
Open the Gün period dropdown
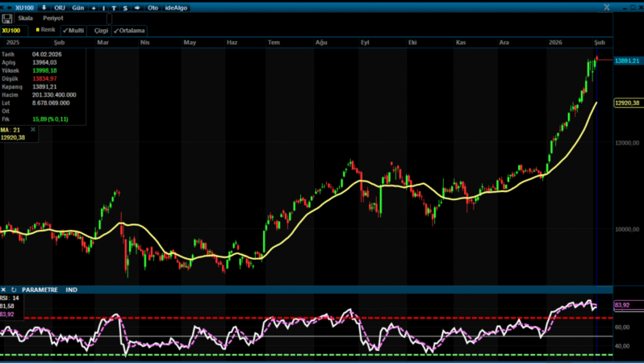point(77,6)
